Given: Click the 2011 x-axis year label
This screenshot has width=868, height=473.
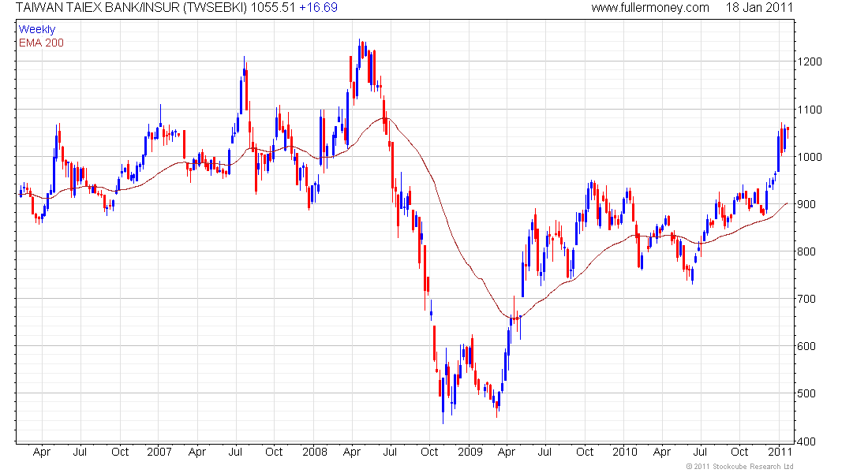Looking at the screenshot, I should 780,452.
